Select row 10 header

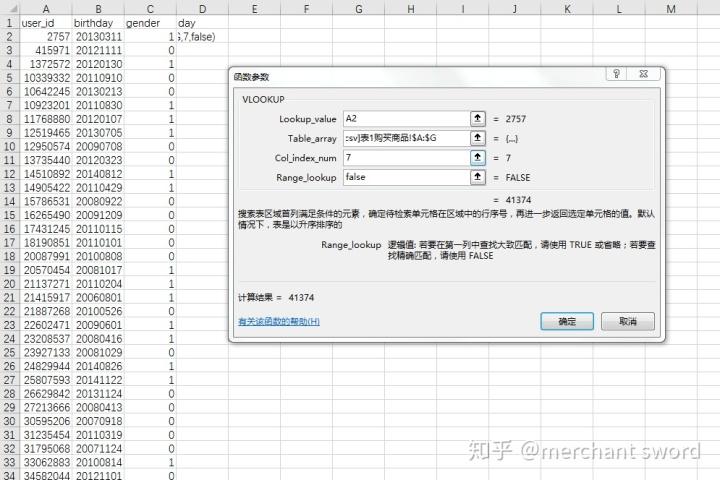click(x=10, y=146)
